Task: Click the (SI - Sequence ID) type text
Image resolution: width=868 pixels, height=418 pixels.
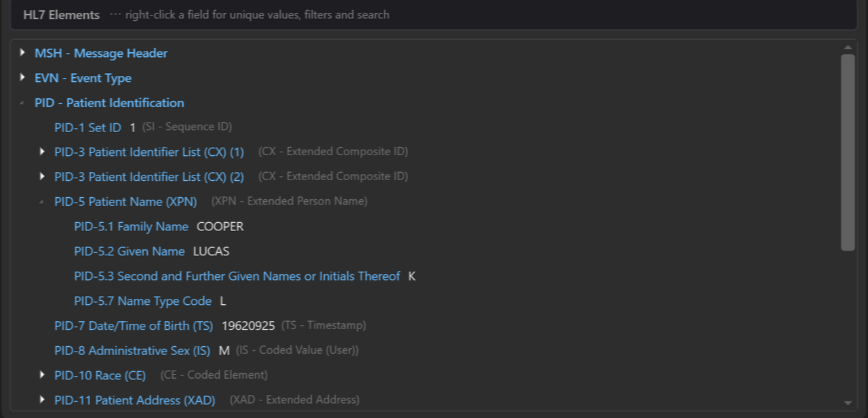Action: click(x=187, y=127)
